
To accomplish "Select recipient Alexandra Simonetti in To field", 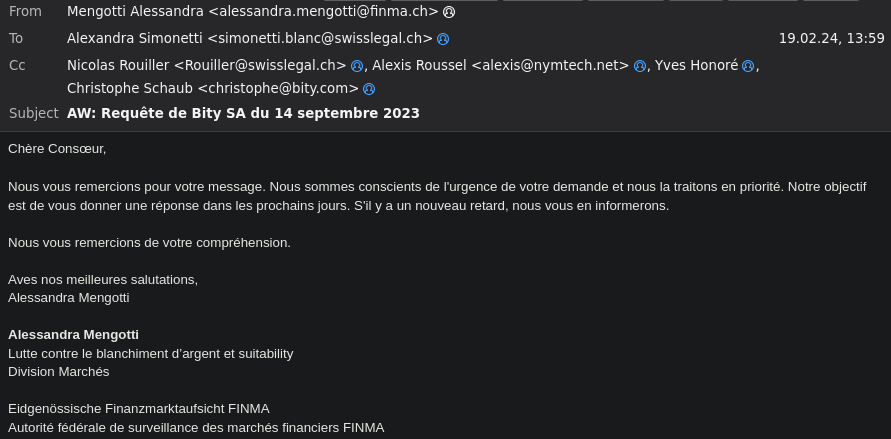I will pyautogui.click(x=249, y=39).
